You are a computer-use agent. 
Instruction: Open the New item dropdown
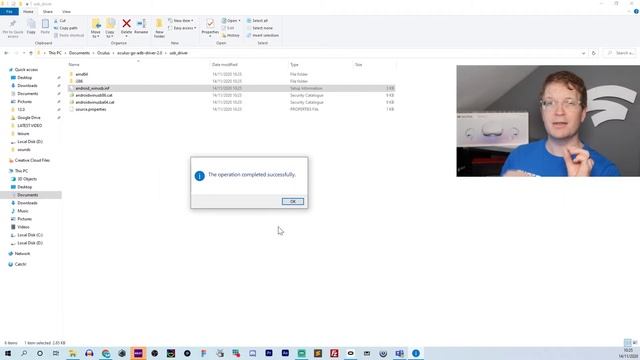point(181,20)
